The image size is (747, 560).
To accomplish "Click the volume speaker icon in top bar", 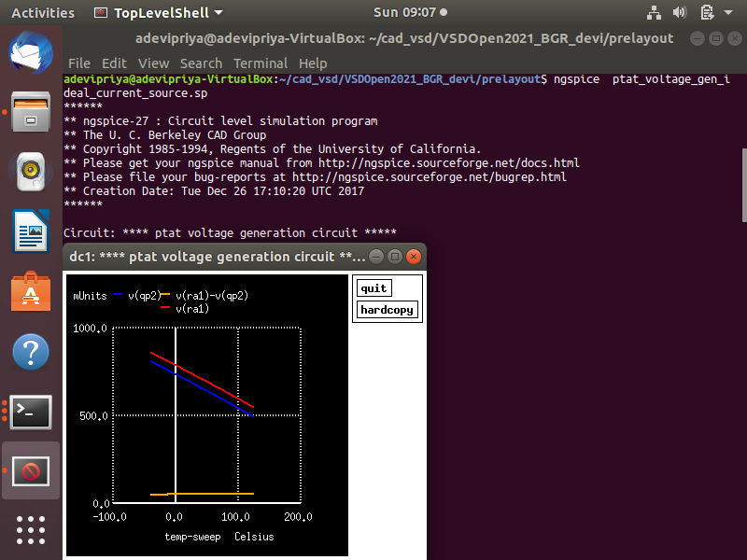I will 680,13.
